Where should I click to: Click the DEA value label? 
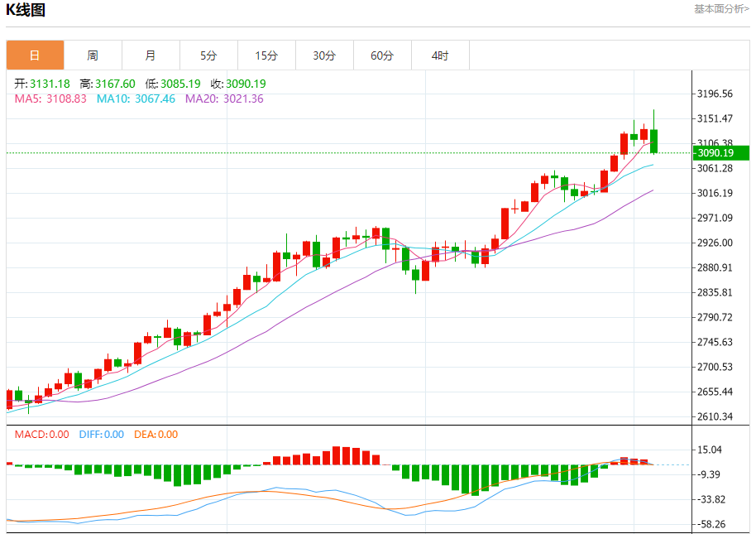[x=156, y=435]
